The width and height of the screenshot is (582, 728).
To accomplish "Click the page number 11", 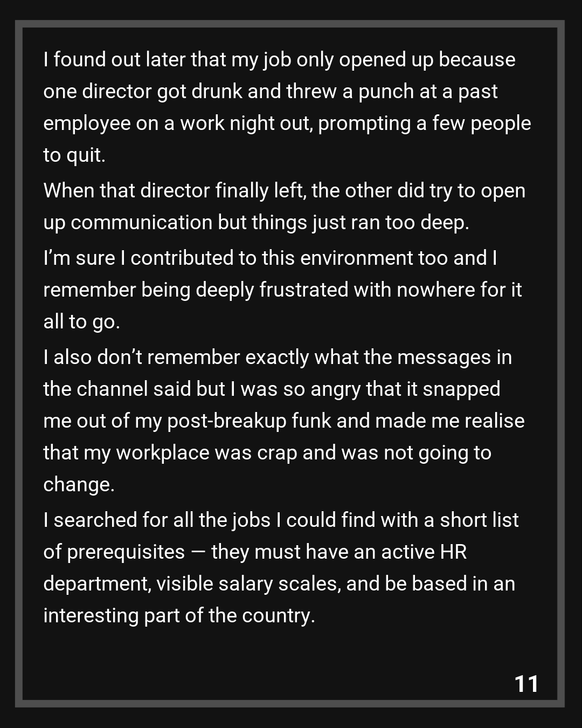I will click(x=526, y=684).
